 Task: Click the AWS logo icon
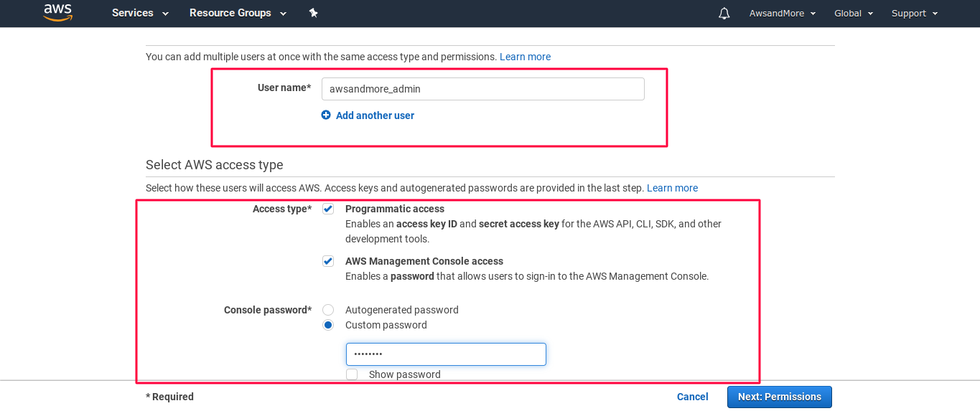pyautogui.click(x=57, y=13)
